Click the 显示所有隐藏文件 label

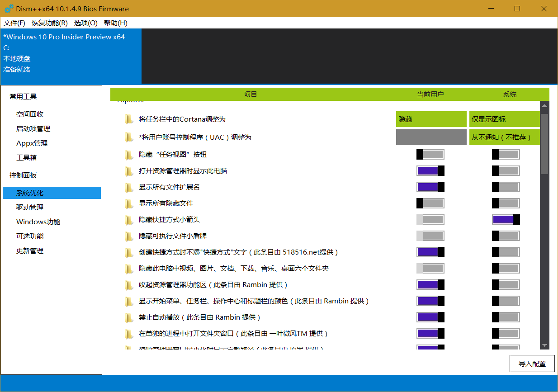coord(166,203)
